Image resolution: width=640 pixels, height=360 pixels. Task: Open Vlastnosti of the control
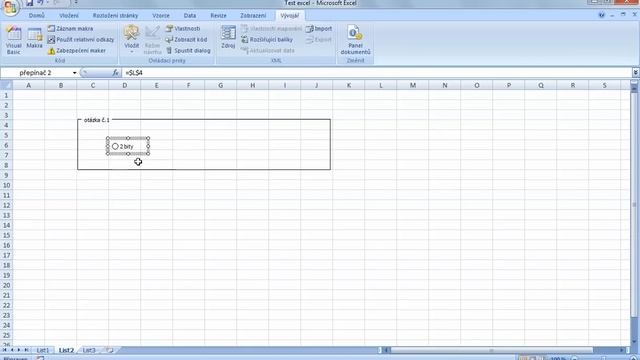pos(183,29)
